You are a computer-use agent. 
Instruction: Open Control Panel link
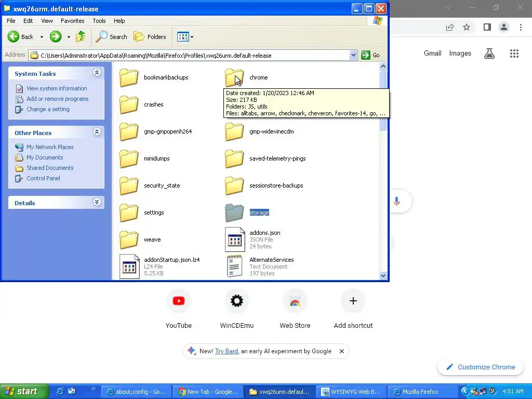tap(43, 178)
